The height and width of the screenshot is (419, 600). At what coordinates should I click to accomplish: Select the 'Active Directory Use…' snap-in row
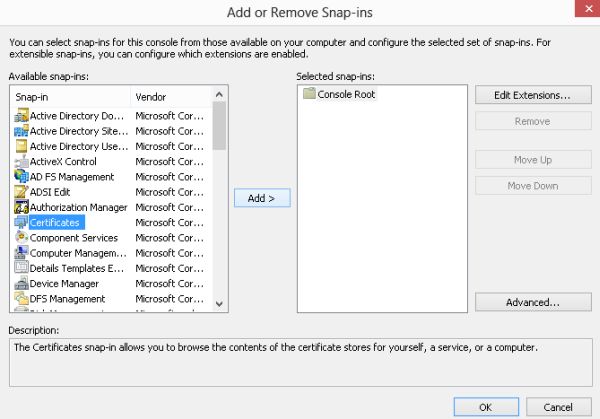click(x=109, y=146)
